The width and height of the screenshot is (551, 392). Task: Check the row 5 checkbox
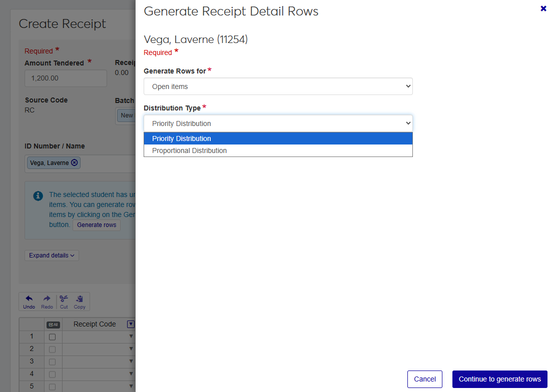(53, 386)
